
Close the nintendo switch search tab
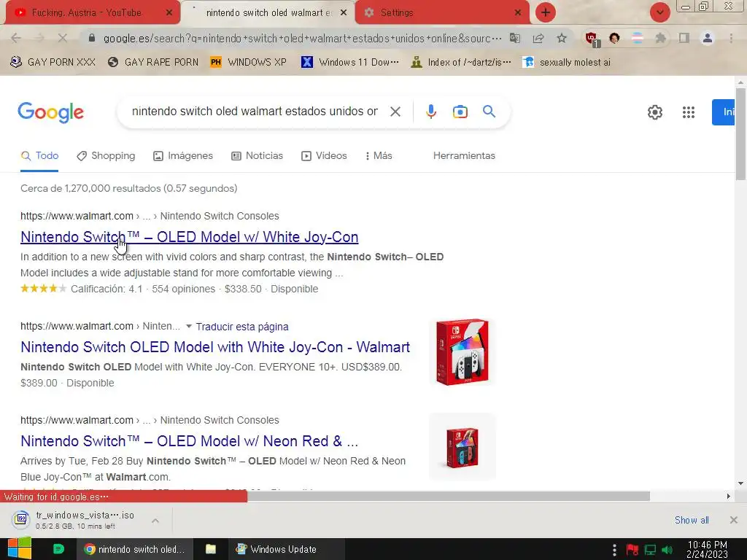coord(344,13)
